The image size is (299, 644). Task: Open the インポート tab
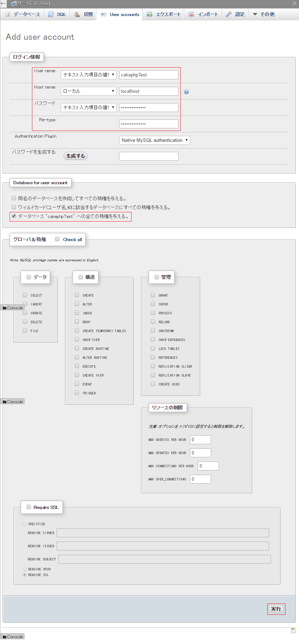(x=203, y=14)
